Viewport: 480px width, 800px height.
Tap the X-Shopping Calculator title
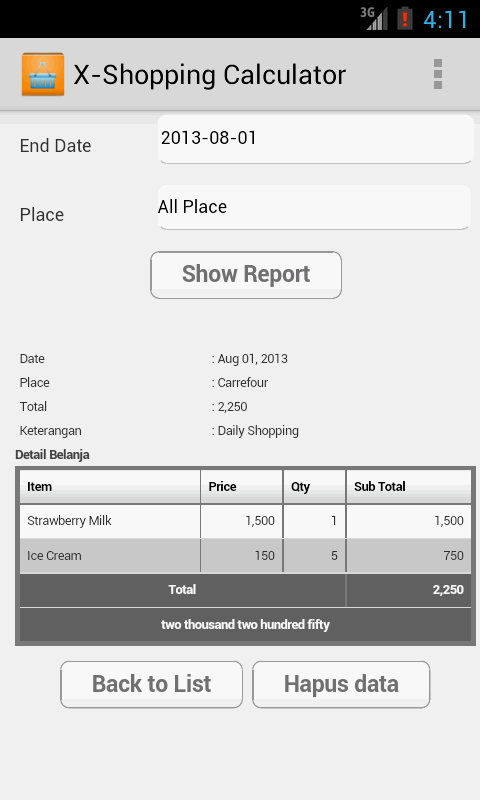click(x=210, y=76)
